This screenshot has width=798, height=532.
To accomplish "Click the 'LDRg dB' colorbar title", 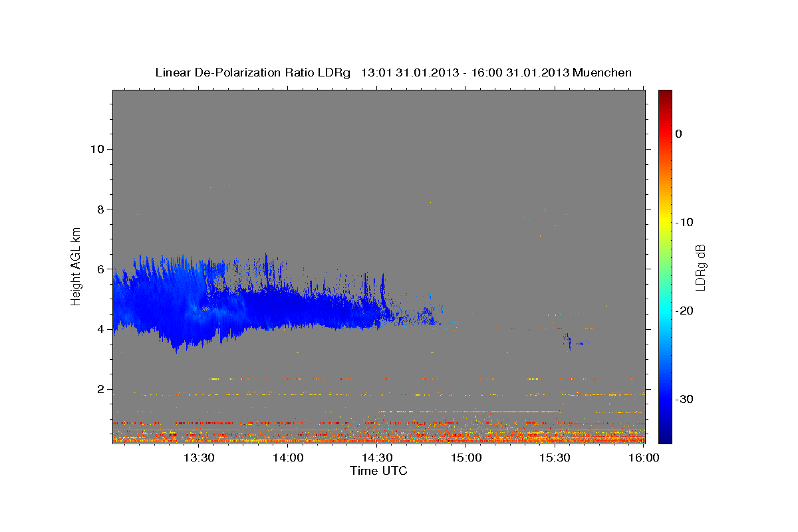I will pyautogui.click(x=700, y=267).
